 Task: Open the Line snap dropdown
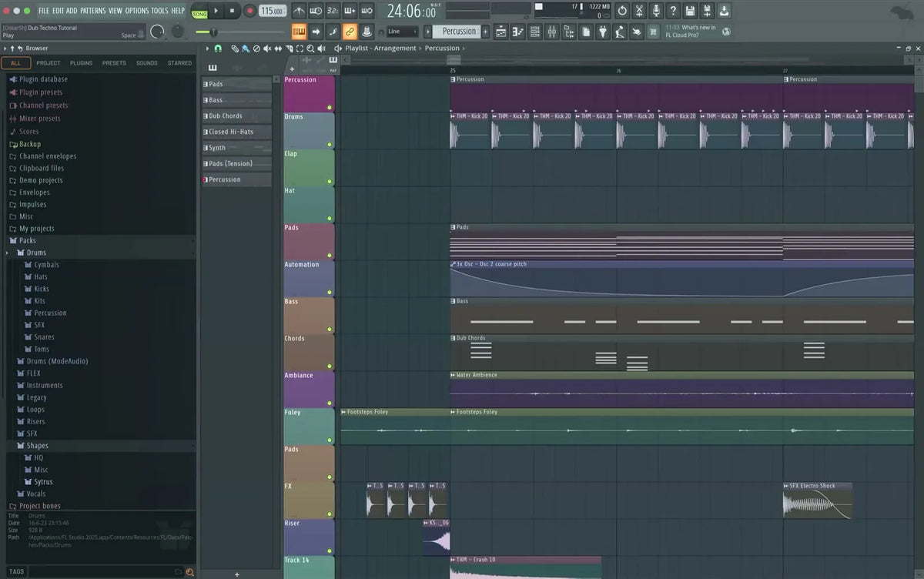click(x=402, y=32)
